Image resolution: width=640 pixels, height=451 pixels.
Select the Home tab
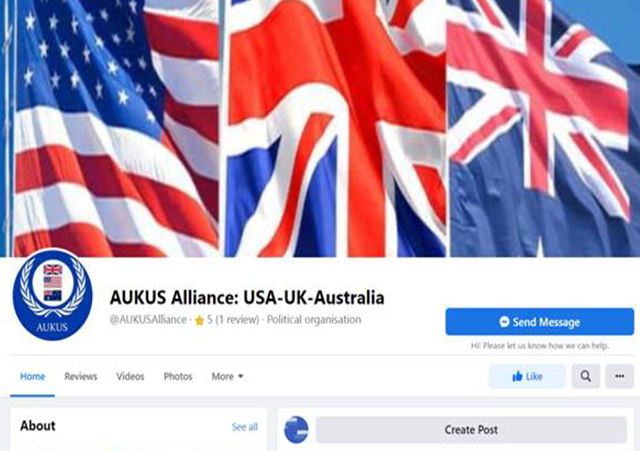click(x=33, y=376)
